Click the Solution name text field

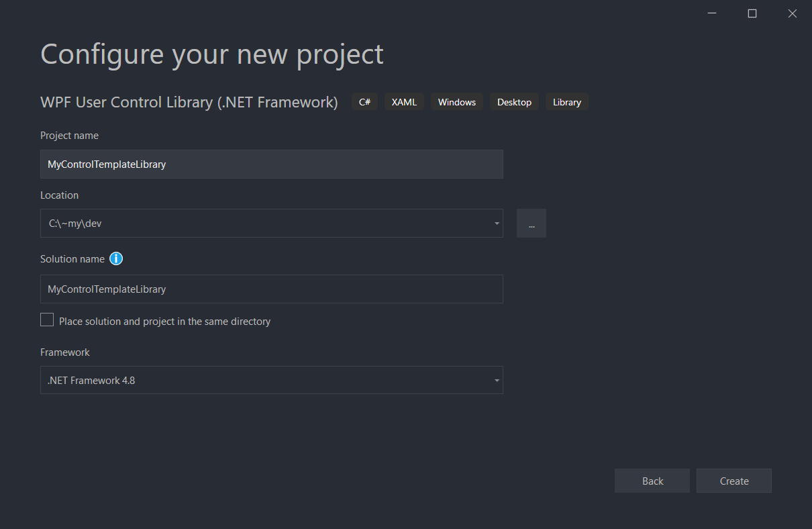[271, 289]
